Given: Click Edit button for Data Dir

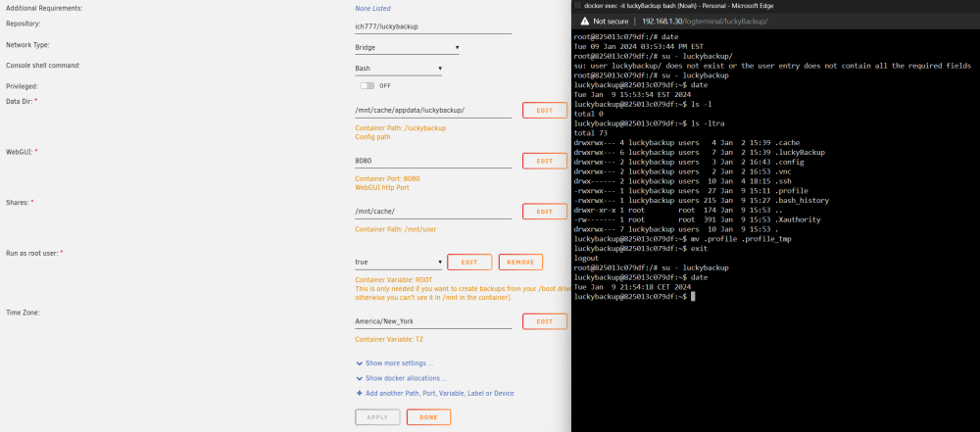Looking at the screenshot, I should [544, 110].
